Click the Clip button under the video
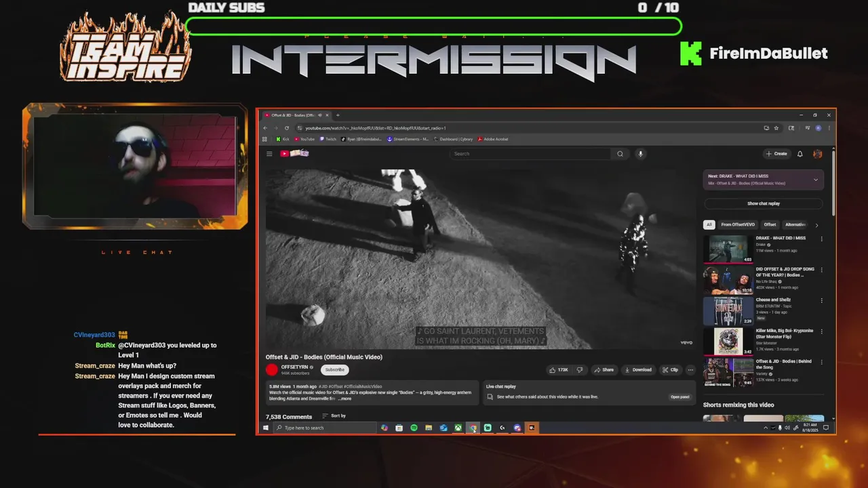The height and width of the screenshot is (488, 868). coord(670,370)
